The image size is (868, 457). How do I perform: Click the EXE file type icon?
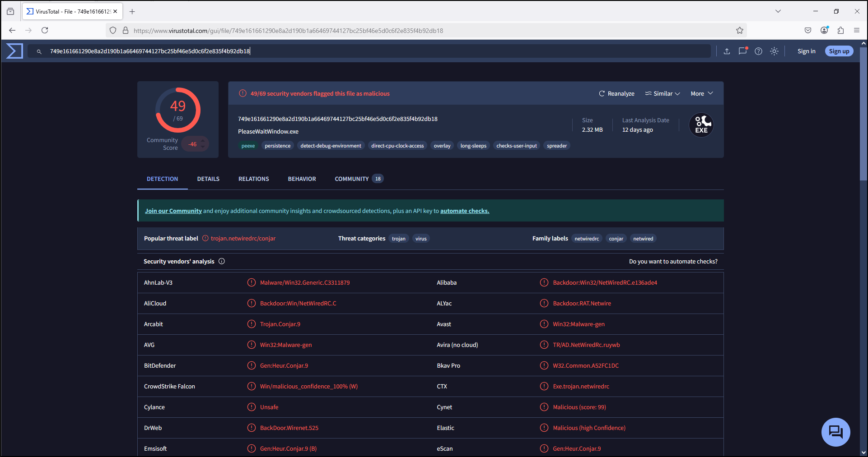click(701, 125)
